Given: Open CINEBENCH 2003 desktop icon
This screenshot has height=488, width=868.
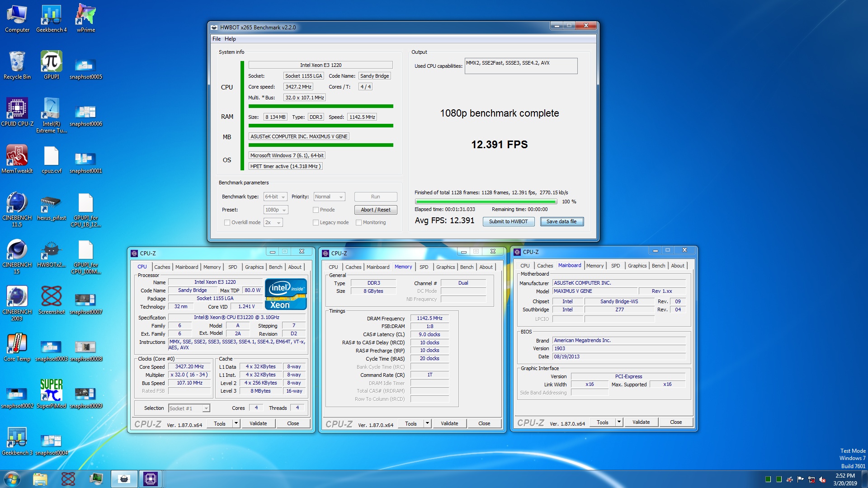Looking at the screenshot, I should coord(17,304).
